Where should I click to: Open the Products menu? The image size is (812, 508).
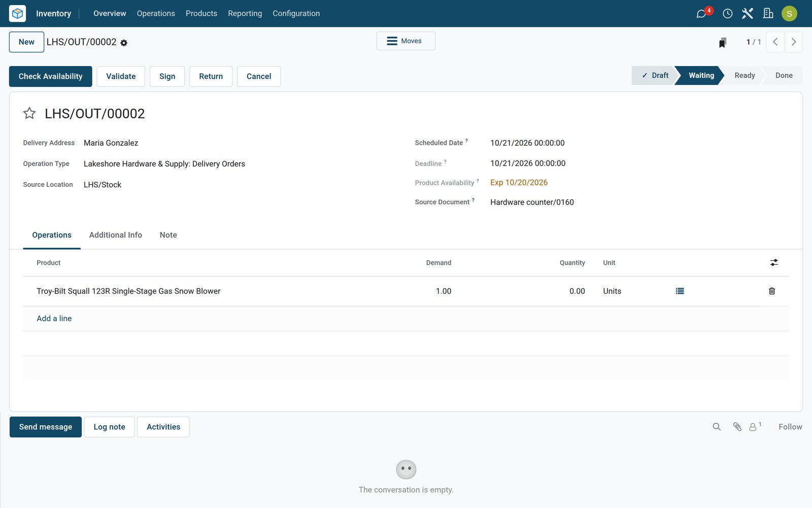pos(201,14)
